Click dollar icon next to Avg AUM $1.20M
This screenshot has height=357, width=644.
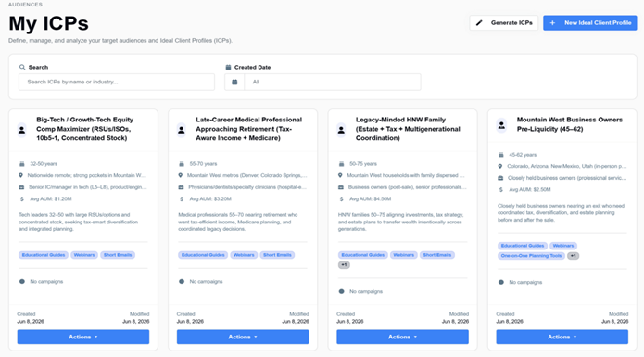click(21, 198)
